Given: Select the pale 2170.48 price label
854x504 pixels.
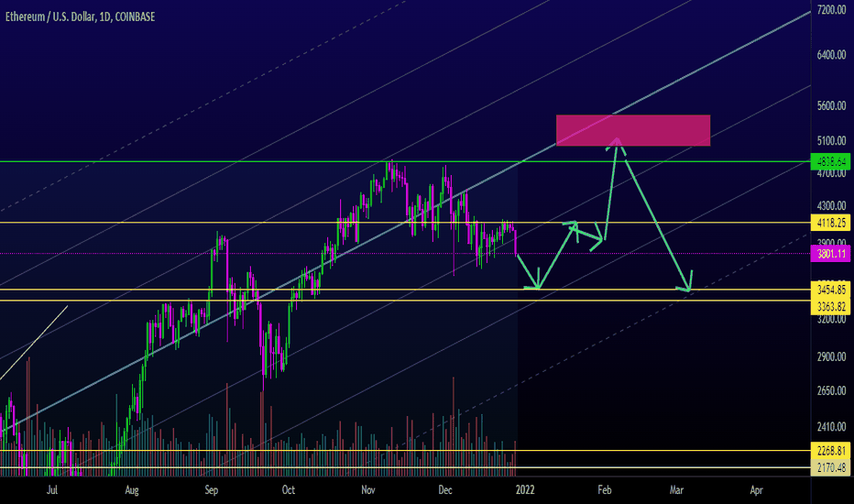Looking at the screenshot, I should pyautogui.click(x=830, y=467).
